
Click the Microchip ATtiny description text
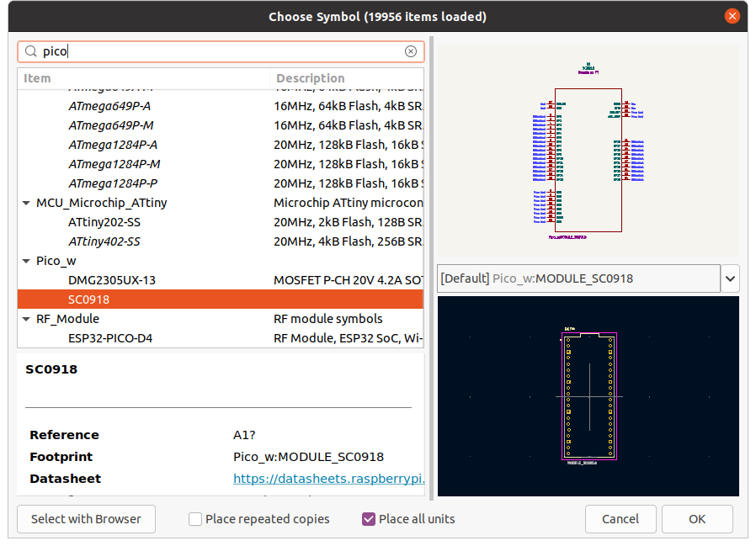click(349, 203)
